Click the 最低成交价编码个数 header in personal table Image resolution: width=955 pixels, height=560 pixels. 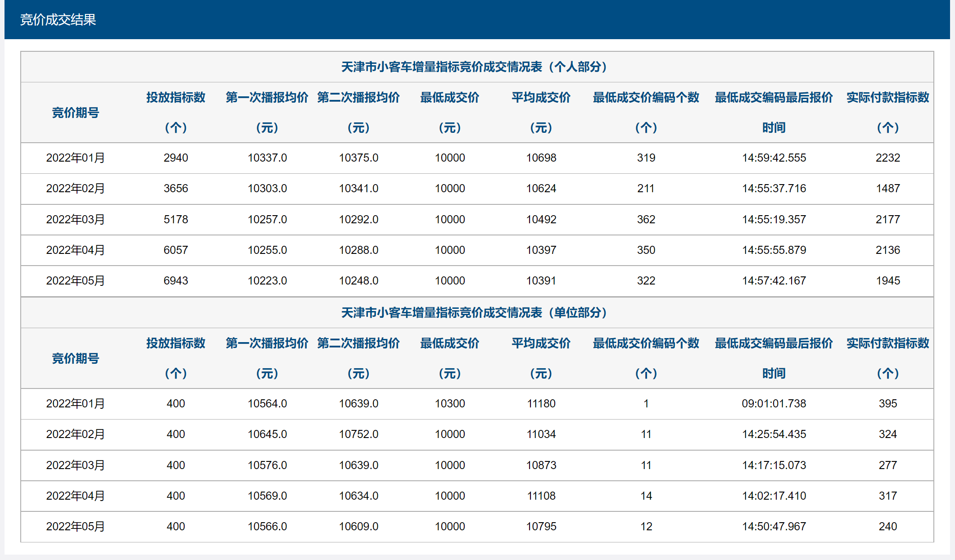point(646,97)
